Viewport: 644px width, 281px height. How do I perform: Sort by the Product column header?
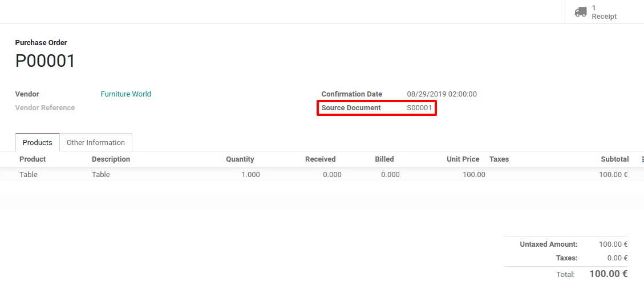pyautogui.click(x=33, y=159)
